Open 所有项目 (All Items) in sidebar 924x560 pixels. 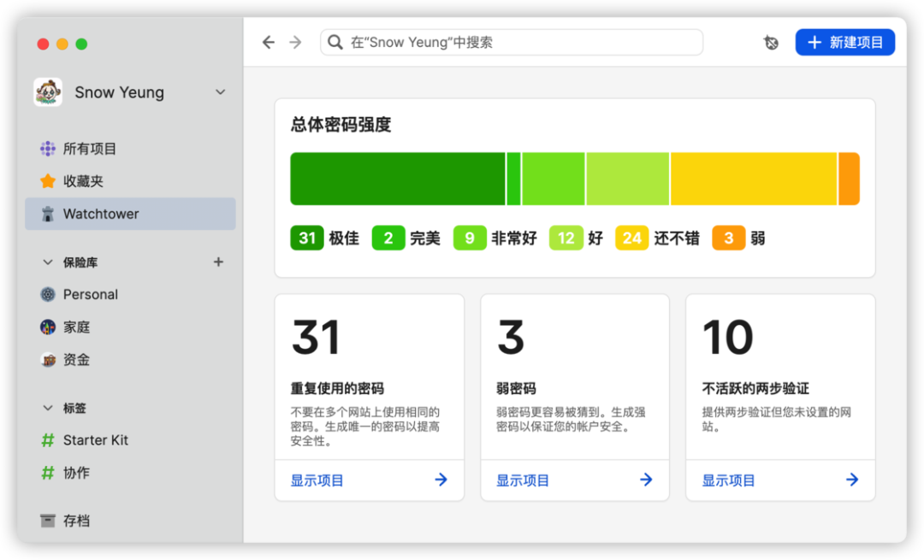89,149
